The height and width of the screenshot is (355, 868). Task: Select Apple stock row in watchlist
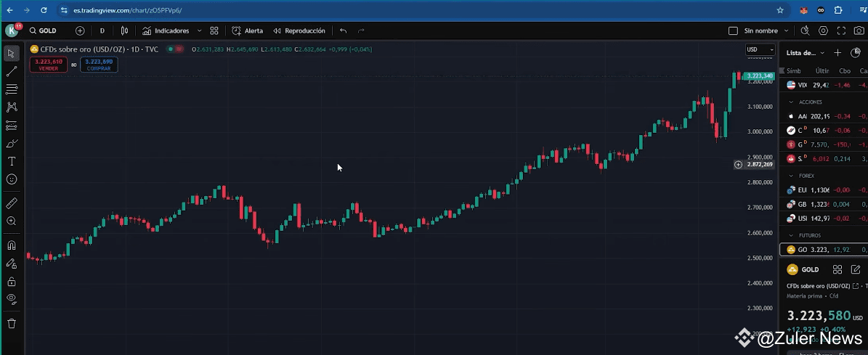824,116
